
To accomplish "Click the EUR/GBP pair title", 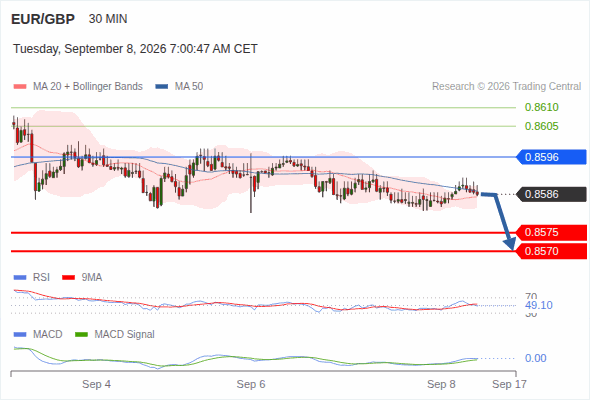I will (x=43, y=19).
